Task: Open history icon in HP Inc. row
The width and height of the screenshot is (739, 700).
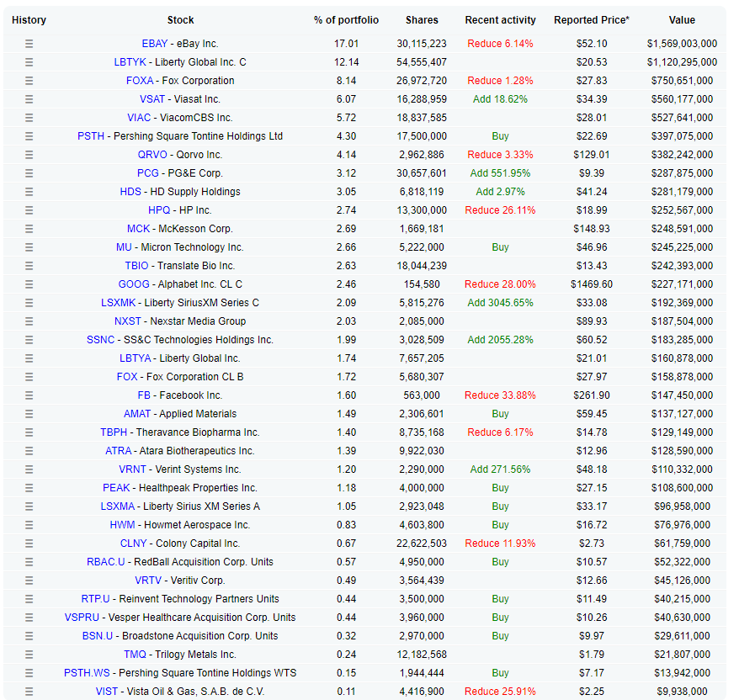Action: click(x=29, y=210)
